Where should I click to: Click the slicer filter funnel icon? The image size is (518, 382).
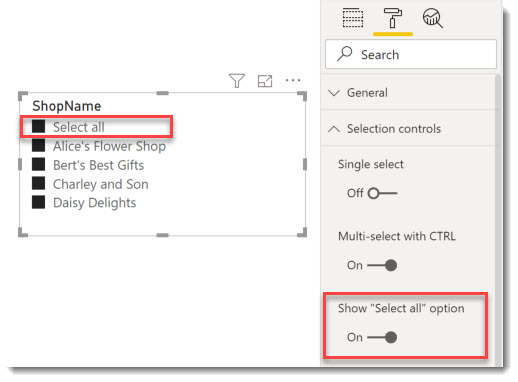point(237,80)
